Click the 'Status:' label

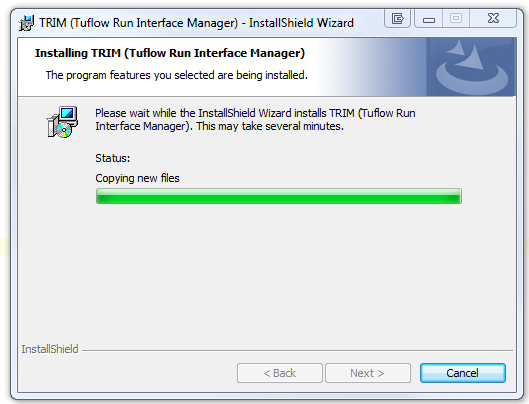pyautogui.click(x=113, y=158)
